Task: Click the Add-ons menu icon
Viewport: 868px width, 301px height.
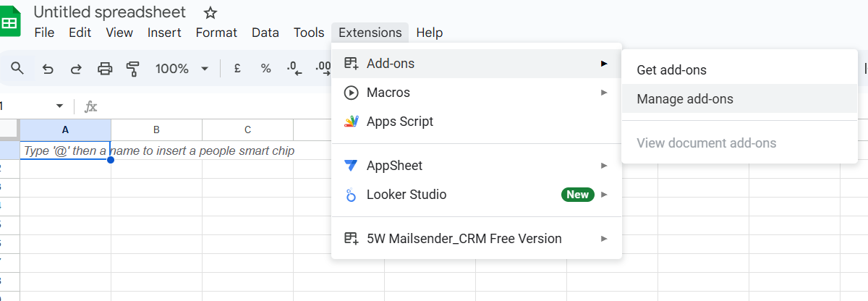Action: pos(351,64)
